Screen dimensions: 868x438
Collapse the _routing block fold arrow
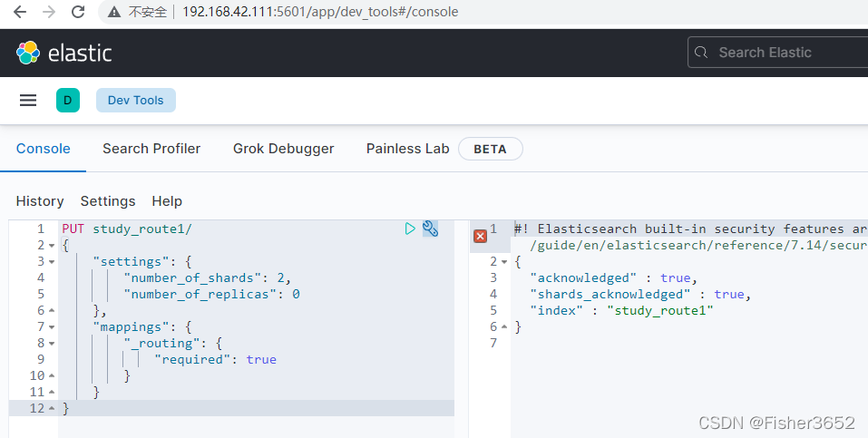52,344
